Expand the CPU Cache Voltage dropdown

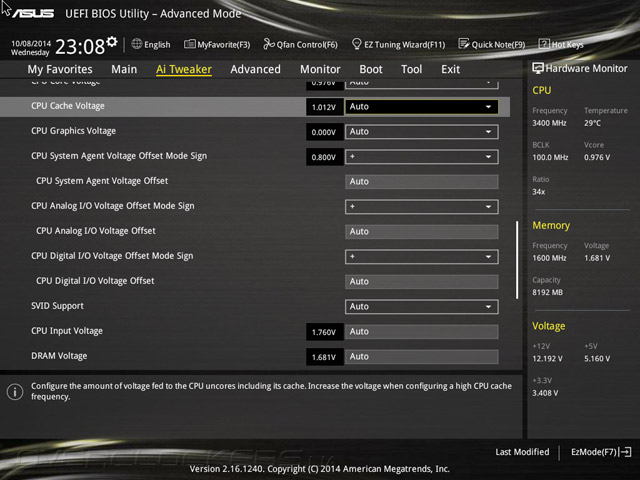click(422, 107)
